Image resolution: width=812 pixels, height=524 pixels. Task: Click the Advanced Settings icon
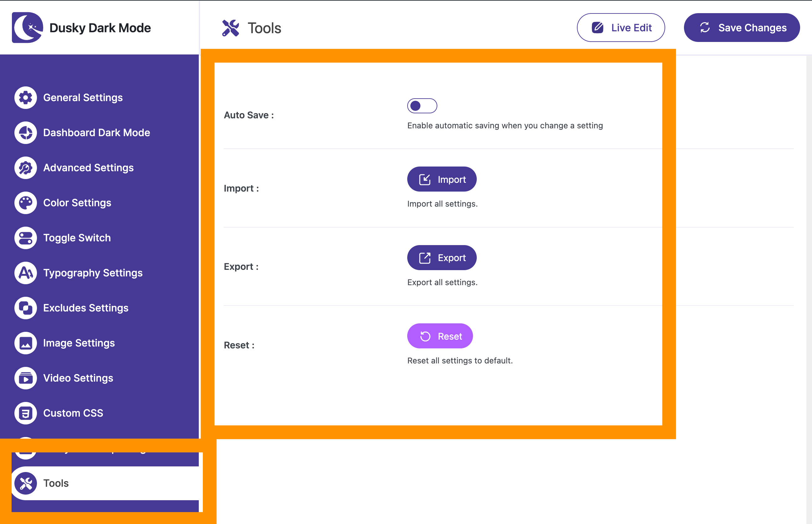click(26, 167)
